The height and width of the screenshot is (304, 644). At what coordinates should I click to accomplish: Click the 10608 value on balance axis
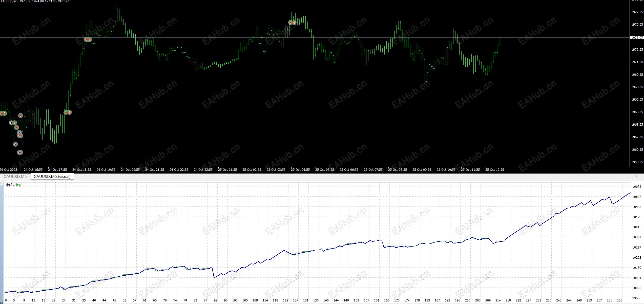(636, 197)
